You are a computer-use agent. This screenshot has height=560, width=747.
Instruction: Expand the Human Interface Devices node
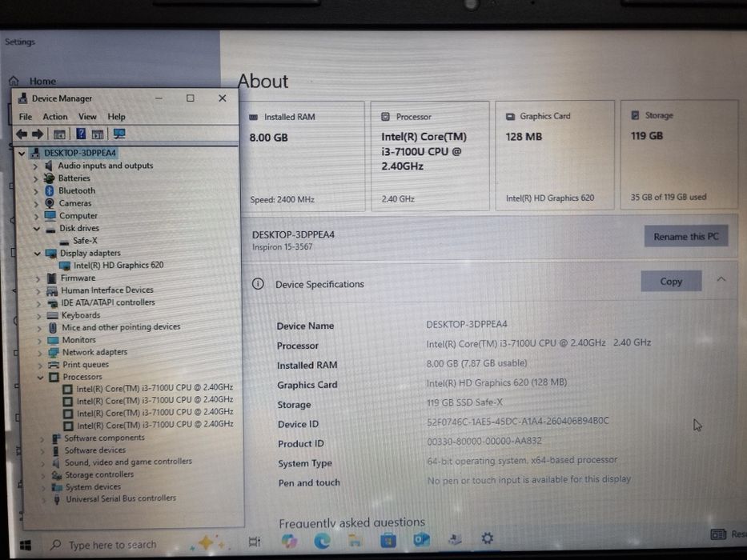click(38, 291)
